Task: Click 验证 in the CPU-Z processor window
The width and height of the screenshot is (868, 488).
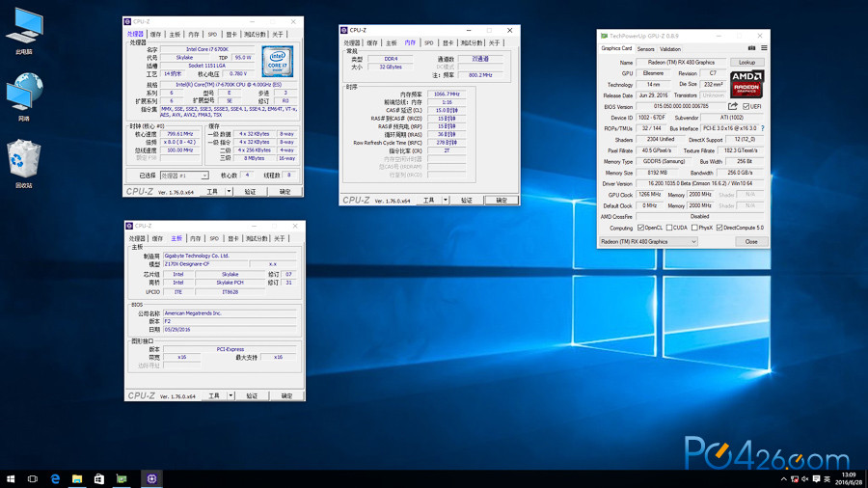Action: 250,191
